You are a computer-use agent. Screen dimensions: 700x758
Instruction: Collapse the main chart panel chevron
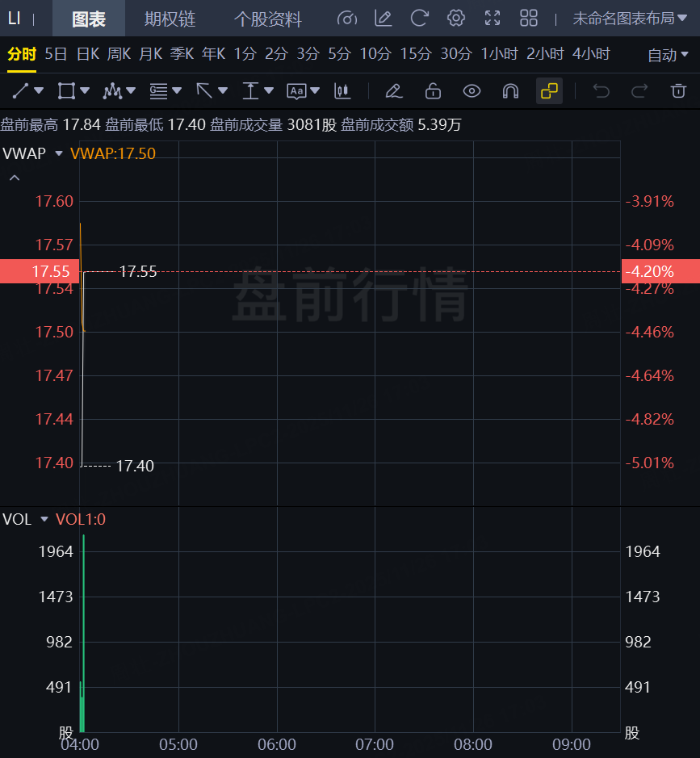point(15,178)
